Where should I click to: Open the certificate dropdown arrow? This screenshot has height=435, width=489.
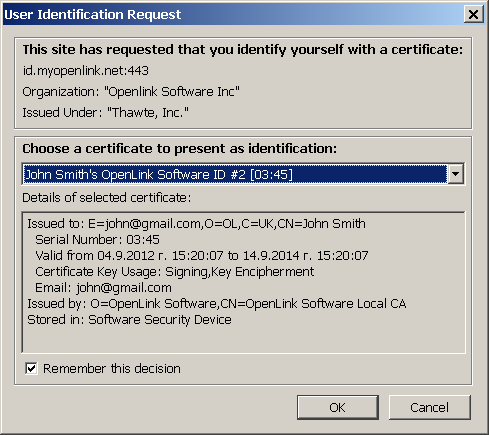click(455, 174)
